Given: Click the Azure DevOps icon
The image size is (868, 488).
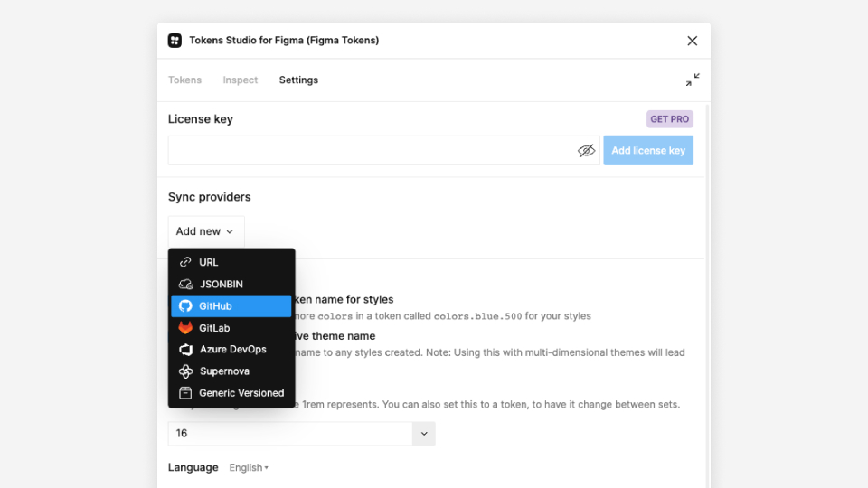Looking at the screenshot, I should click(x=185, y=350).
